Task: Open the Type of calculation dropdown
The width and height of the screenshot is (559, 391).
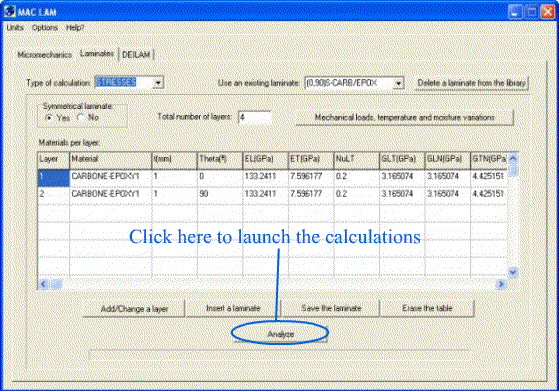Action: tap(158, 83)
